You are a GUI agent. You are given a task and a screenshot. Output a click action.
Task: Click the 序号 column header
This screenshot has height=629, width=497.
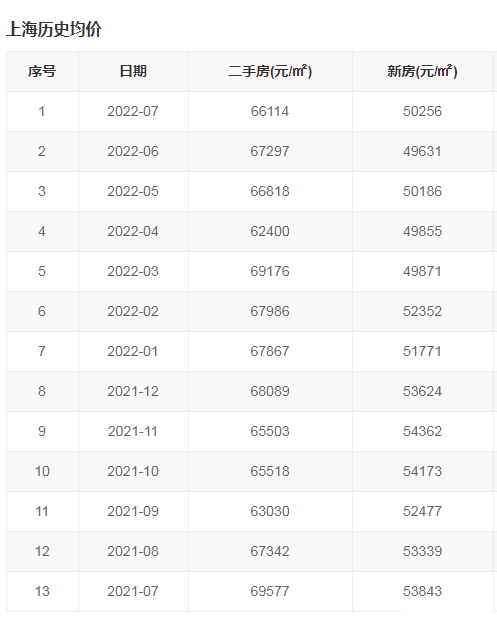pyautogui.click(x=42, y=71)
